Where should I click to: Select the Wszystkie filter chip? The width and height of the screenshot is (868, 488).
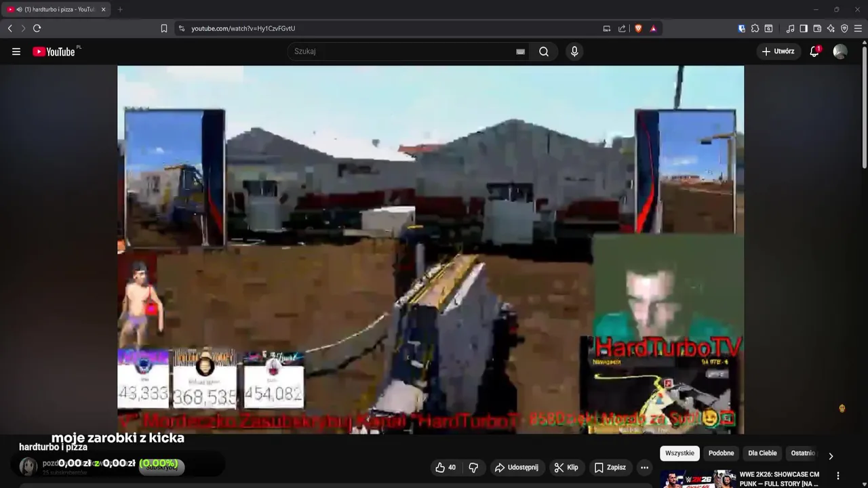coord(679,453)
